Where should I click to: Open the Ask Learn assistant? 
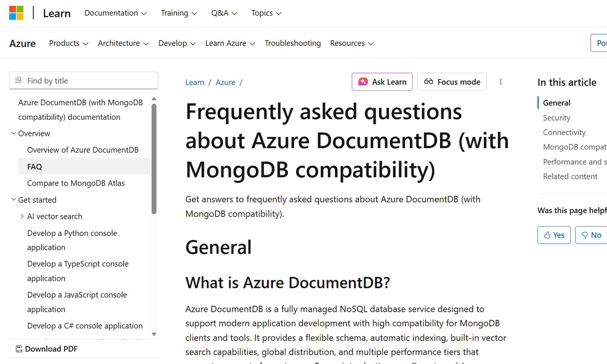382,82
